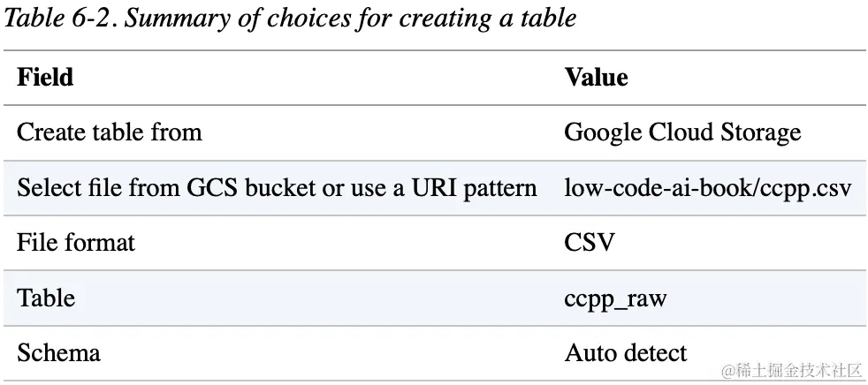Viewport: 868px width, 385px height.
Task: Click the 'Table' field cell
Action: pos(45,298)
